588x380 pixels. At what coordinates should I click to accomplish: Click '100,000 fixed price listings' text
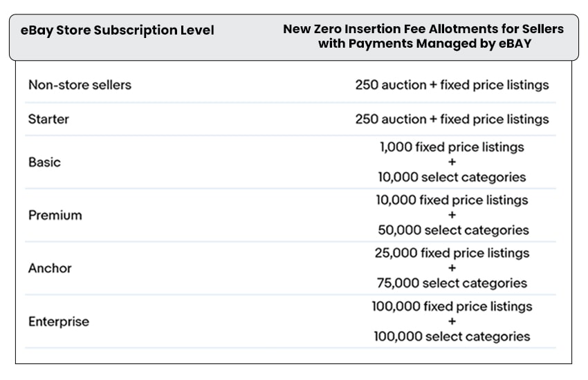pyautogui.click(x=452, y=306)
